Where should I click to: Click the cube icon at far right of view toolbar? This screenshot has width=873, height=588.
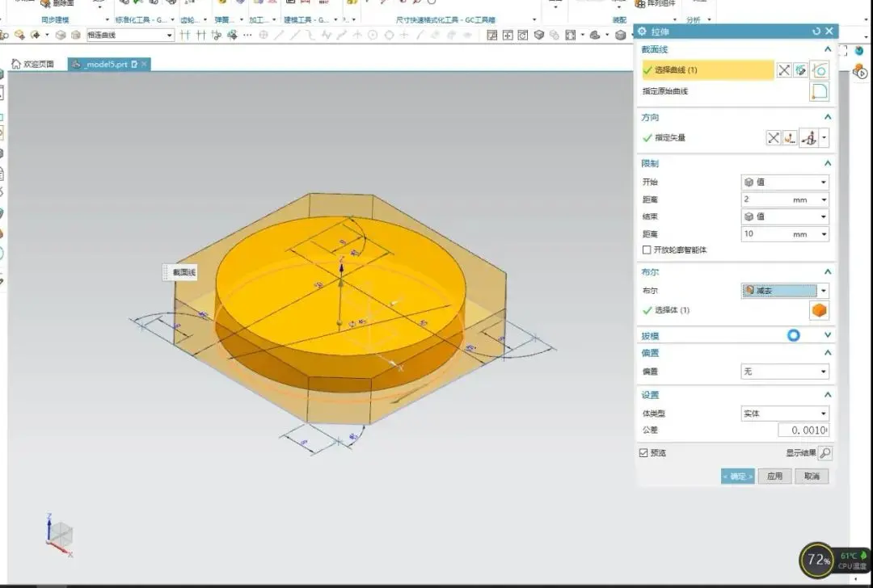coord(621,35)
